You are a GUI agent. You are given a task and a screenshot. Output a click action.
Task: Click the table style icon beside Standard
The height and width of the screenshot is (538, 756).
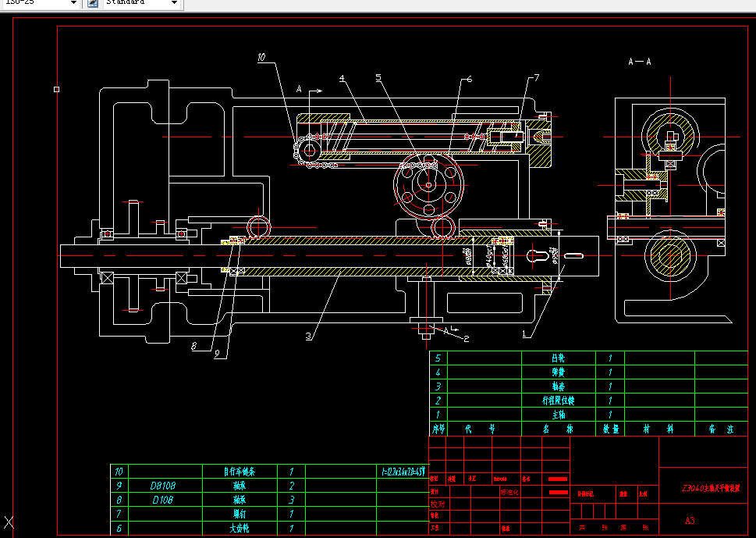tap(93, 3)
